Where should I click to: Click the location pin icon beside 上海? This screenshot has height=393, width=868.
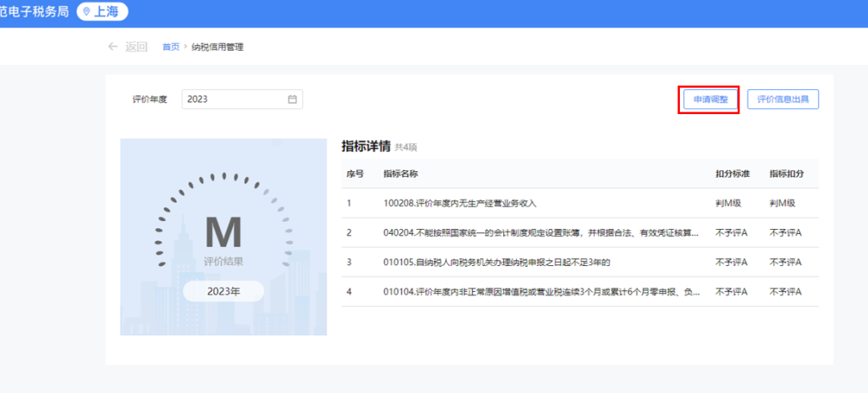[x=87, y=12]
